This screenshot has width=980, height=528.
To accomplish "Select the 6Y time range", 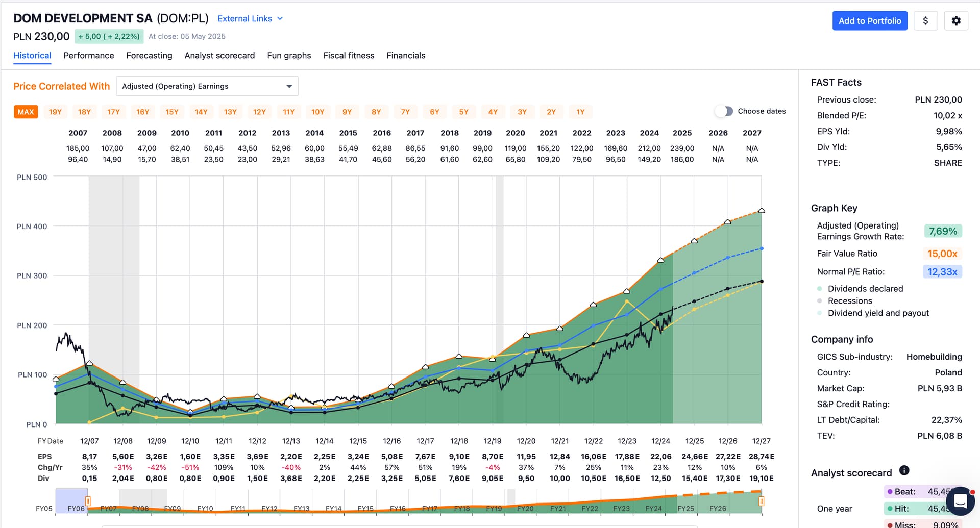I will click(434, 112).
